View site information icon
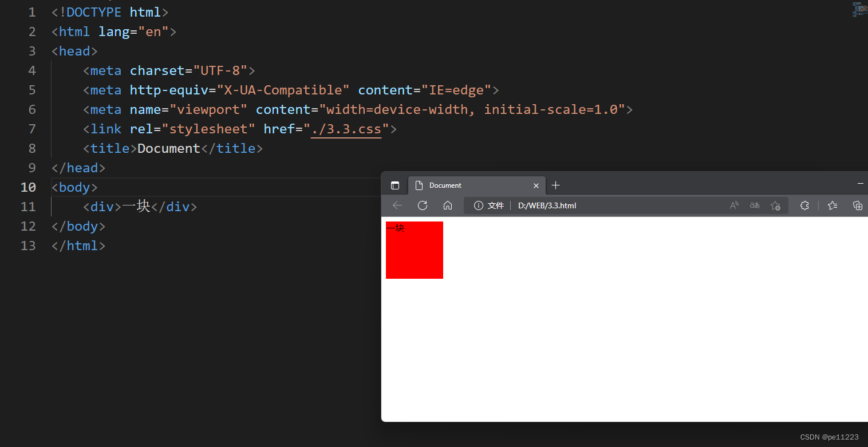This screenshot has width=868, height=447. pos(479,205)
